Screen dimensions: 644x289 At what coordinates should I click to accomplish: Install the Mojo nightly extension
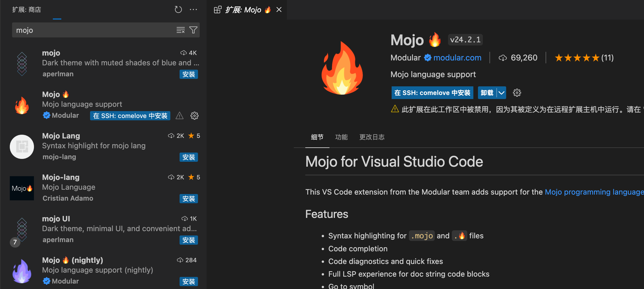point(188,282)
